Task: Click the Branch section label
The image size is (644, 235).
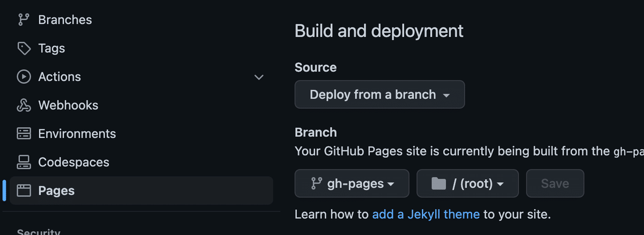Action: pyautogui.click(x=316, y=133)
